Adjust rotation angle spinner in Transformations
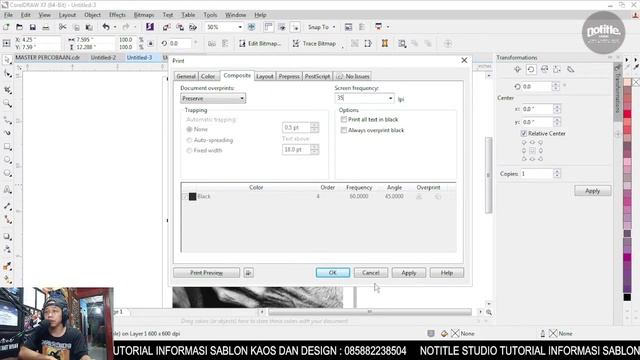 point(555,87)
